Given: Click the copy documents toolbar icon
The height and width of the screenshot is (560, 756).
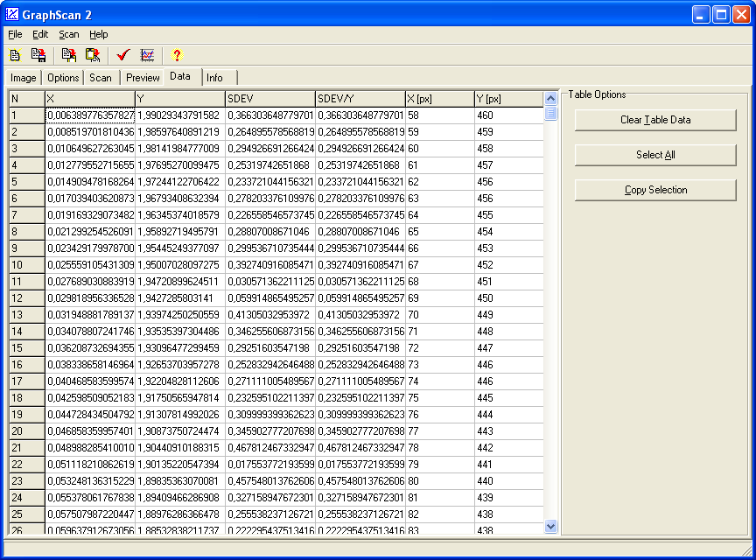Looking at the screenshot, I should pyautogui.click(x=69, y=55).
